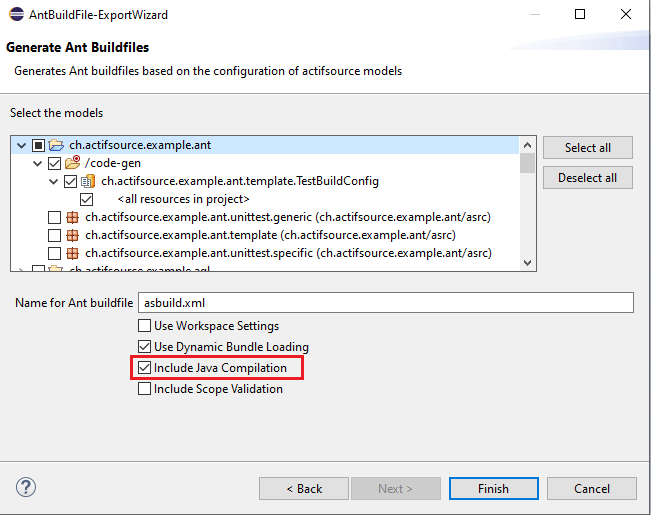This screenshot has width=651, height=515.
Task: Click the unittest.generic package icon
Action: pyautogui.click(x=72, y=218)
